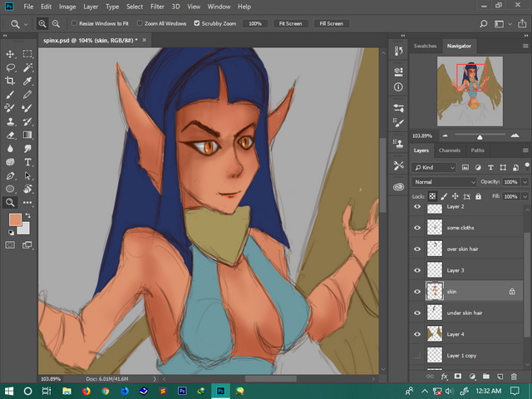Select the Brush tool

[10, 95]
